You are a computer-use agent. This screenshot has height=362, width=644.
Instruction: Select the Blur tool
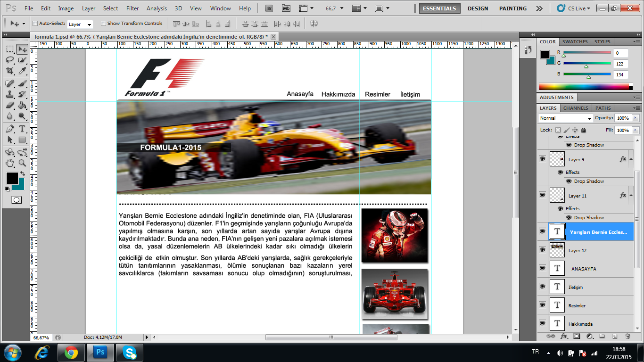click(x=10, y=116)
